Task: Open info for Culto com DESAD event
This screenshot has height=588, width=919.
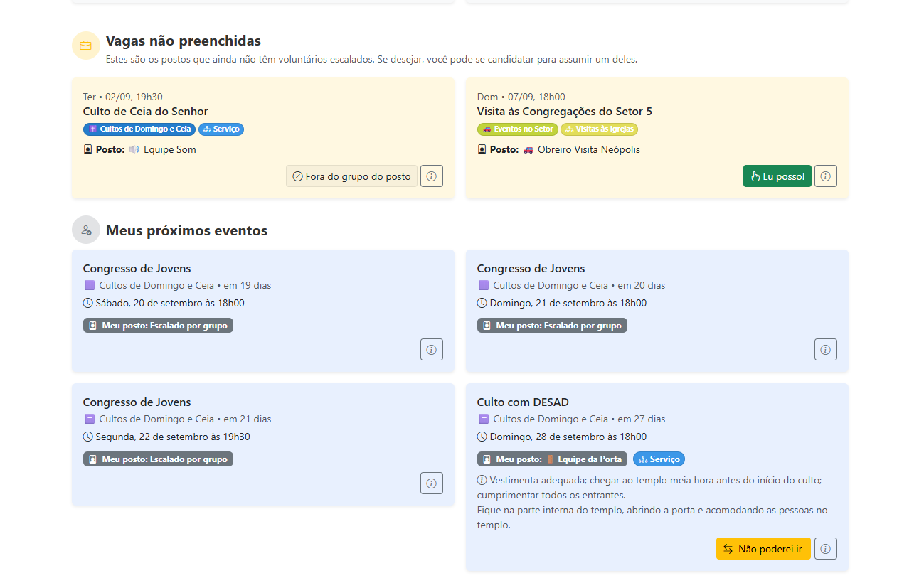Action: coord(825,549)
